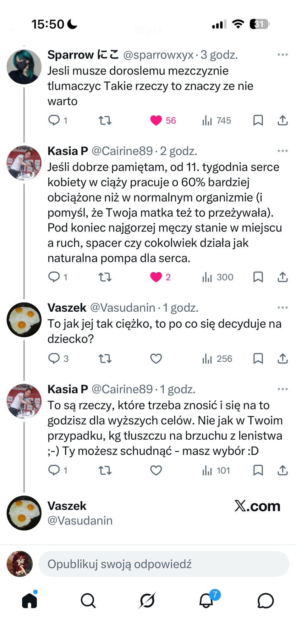
Task: Like Vaszek's reply about deciding on a child
Action: [156, 358]
